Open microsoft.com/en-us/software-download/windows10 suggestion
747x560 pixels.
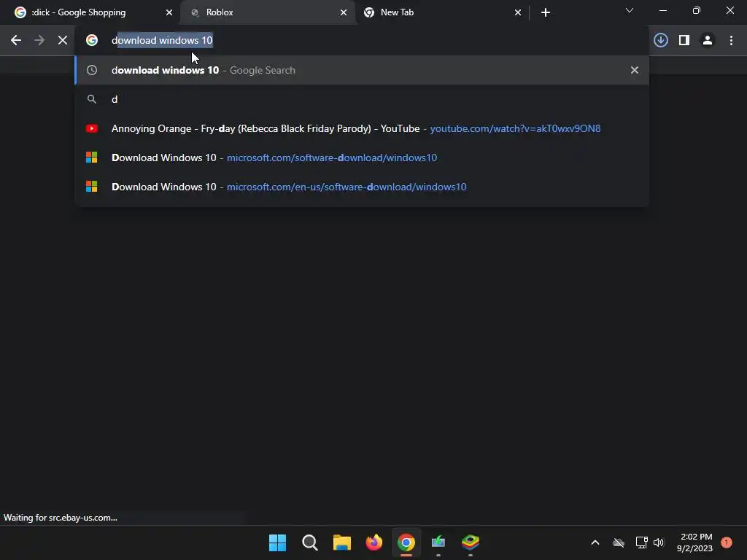tap(362, 187)
